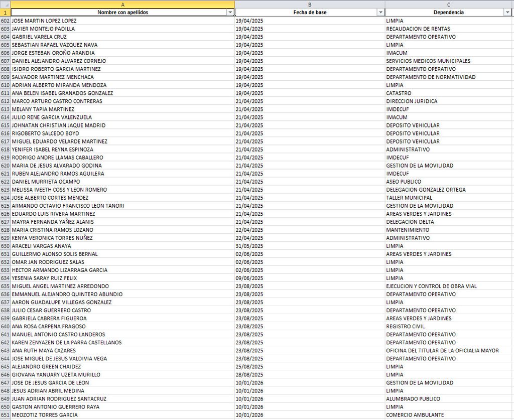Select cell JOSE MARTIN LOPEZ LOPEZ
514x420 pixels.
point(122,21)
